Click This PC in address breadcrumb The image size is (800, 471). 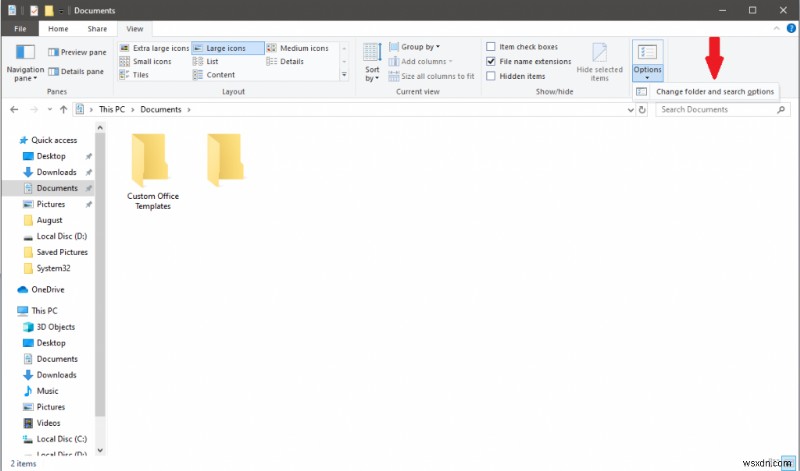coord(112,109)
